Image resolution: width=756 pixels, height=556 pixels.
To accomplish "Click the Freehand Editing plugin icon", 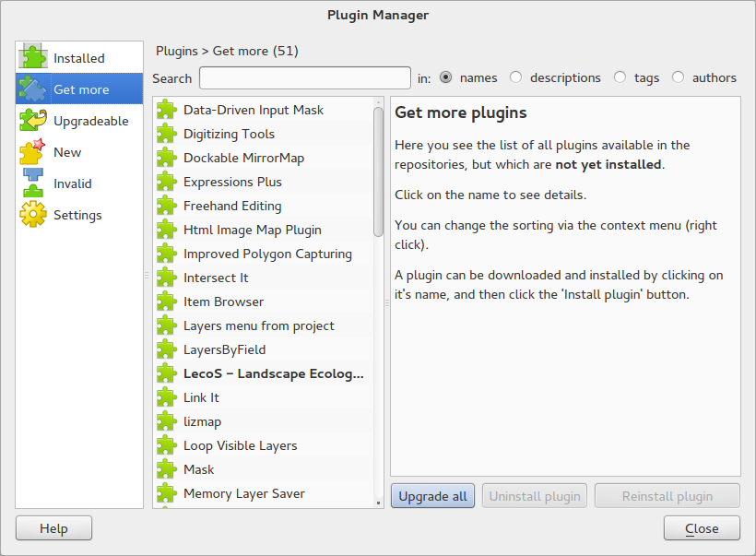I will pos(167,206).
